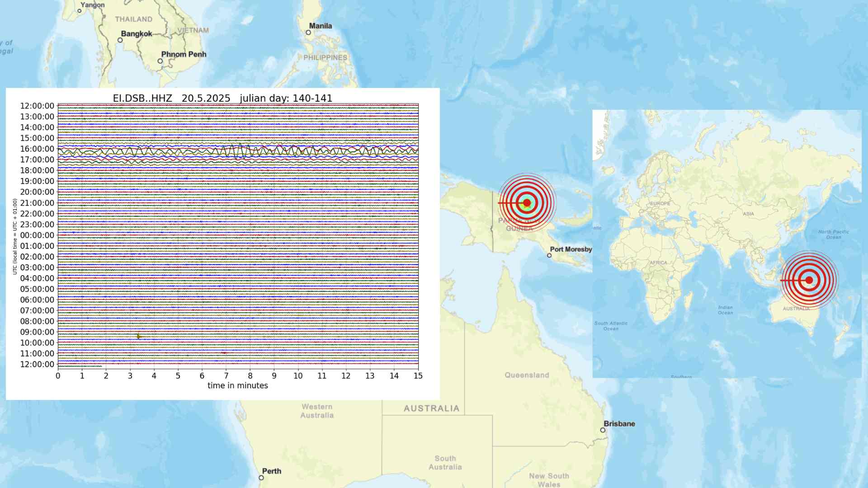This screenshot has height=488, width=868.
Task: Select the Phnom Penh city marker
Action: point(160,61)
